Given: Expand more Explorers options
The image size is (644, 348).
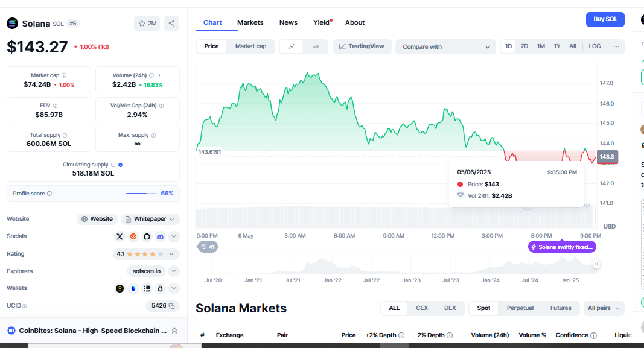Looking at the screenshot, I should pos(174,271).
